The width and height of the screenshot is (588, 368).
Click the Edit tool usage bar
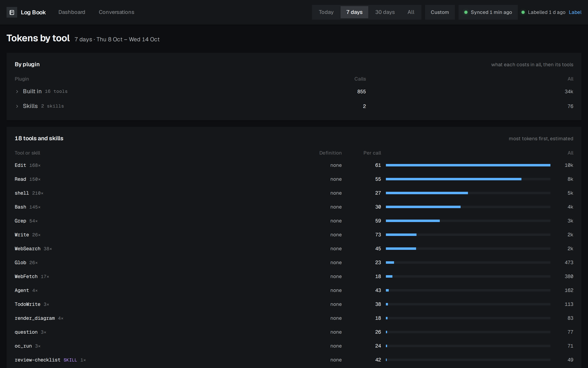pyautogui.click(x=468, y=165)
